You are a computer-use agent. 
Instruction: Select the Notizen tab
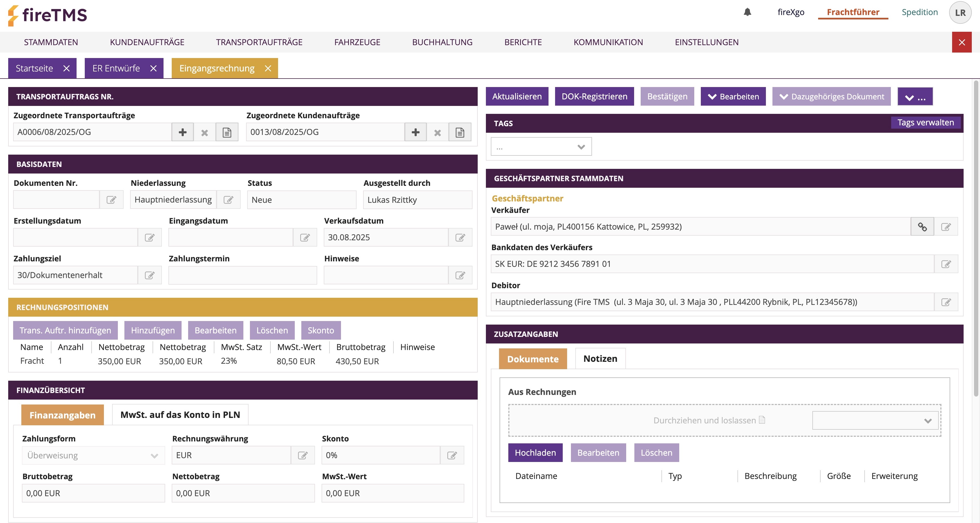click(600, 359)
